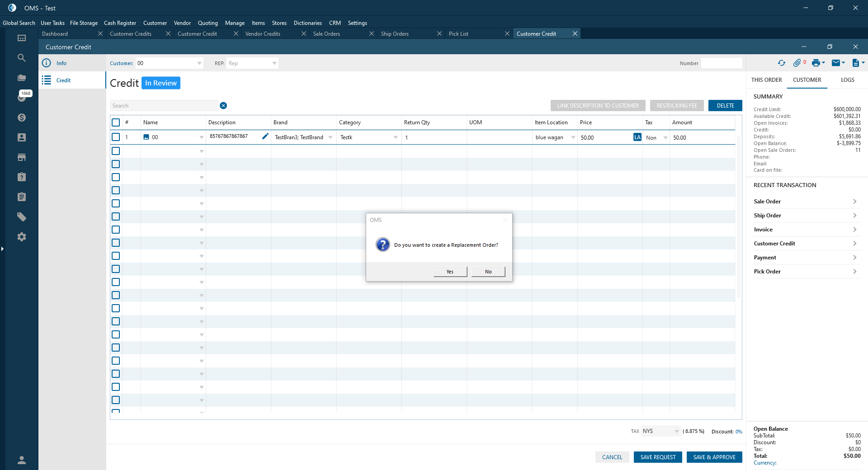This screenshot has width=868, height=470.
Task: Click into the Search field above the table
Action: point(164,106)
